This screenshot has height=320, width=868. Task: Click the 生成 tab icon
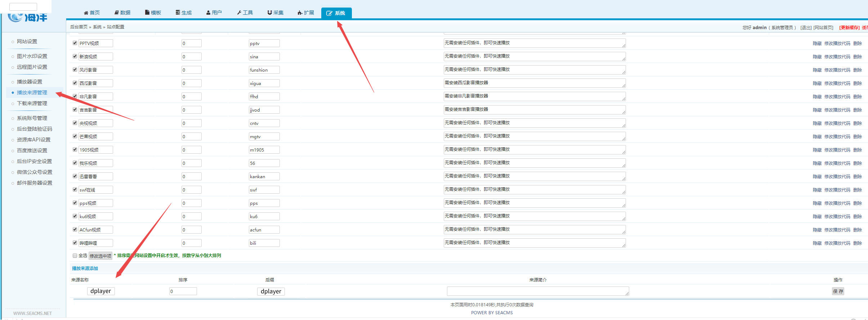click(x=178, y=13)
